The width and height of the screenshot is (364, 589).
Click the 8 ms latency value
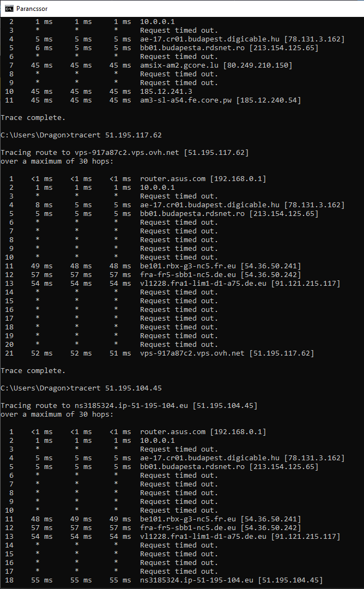click(x=44, y=205)
